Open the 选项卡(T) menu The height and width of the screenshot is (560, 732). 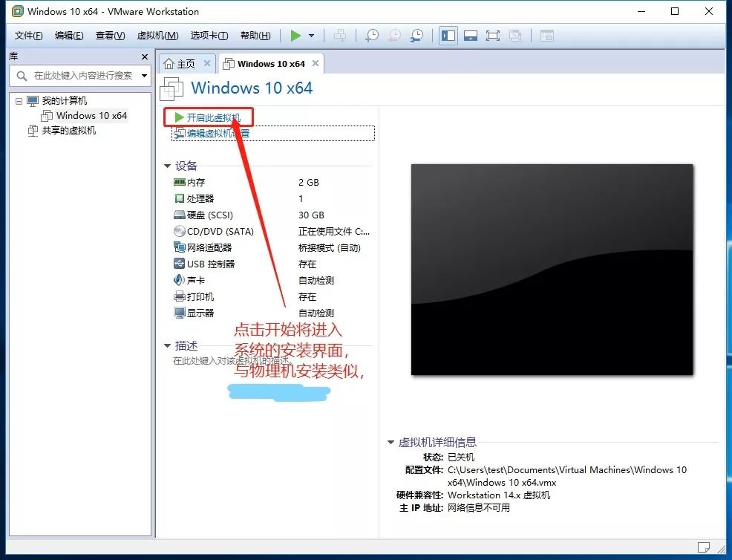(x=209, y=36)
